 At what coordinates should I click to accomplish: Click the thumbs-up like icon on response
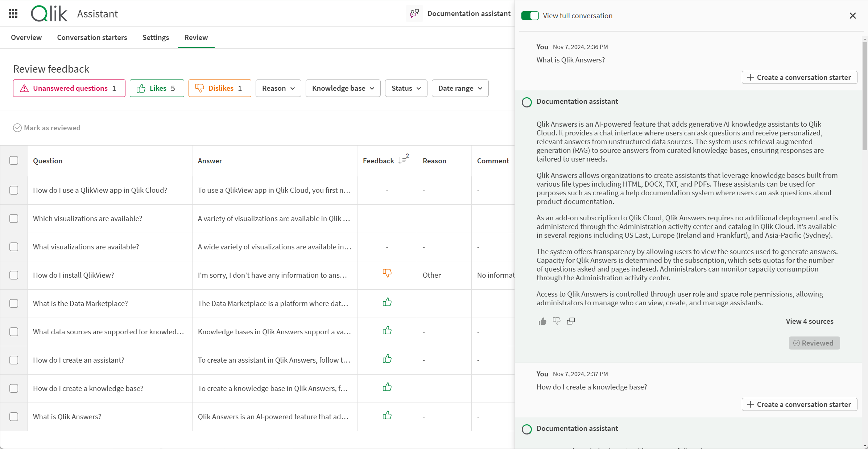[x=542, y=321]
